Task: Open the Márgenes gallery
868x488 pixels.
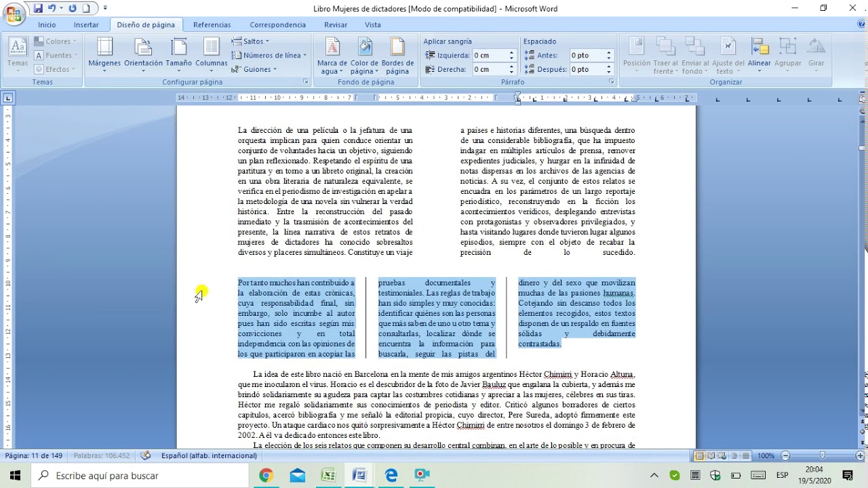Action: click(104, 55)
